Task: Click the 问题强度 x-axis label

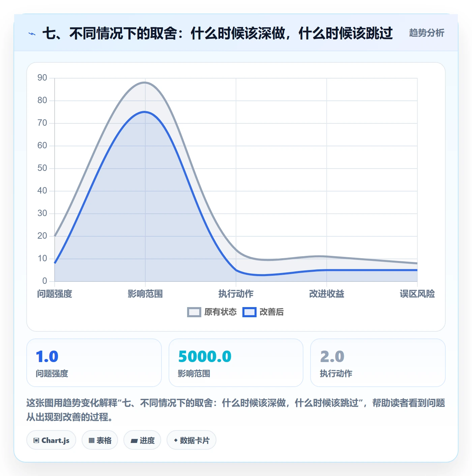Action: click(x=55, y=294)
